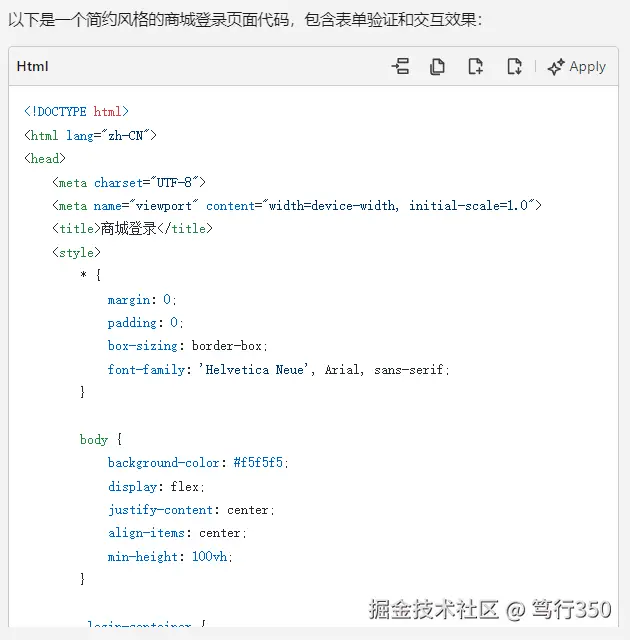Viewport: 630px width, 640px height.
Task: Click the 商城登录 title text
Action: [x=129, y=229]
